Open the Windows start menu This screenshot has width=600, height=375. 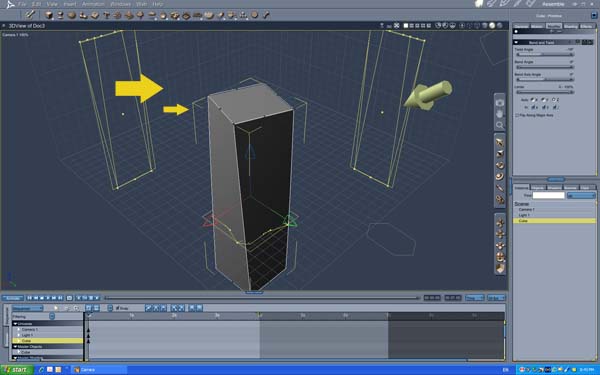coord(17,370)
